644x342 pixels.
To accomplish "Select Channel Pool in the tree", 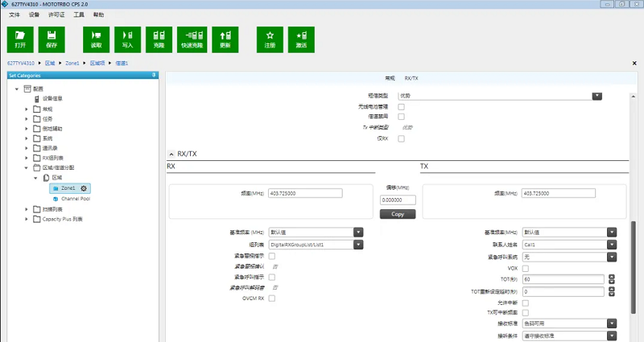I will pyautogui.click(x=75, y=198).
